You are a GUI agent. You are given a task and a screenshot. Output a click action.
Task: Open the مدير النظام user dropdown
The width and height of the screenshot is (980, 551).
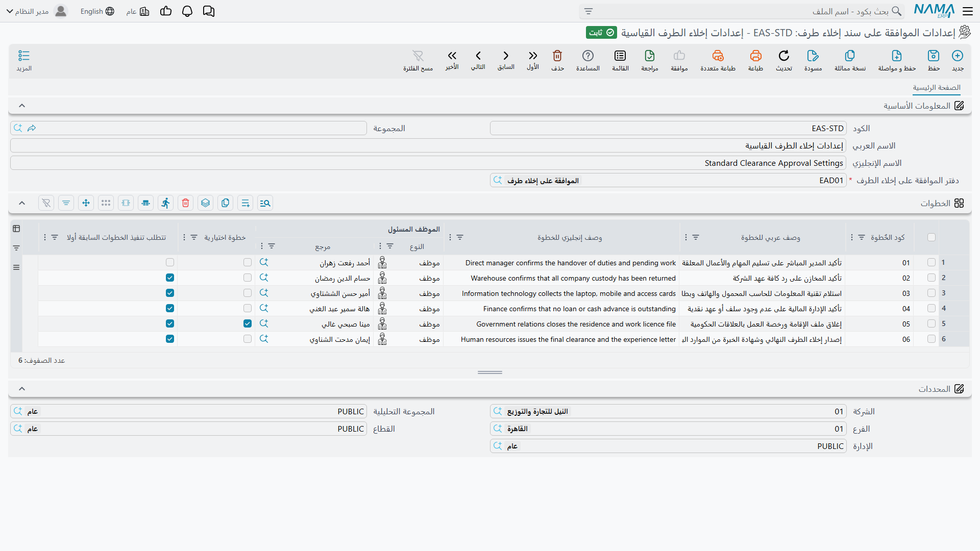click(x=37, y=11)
